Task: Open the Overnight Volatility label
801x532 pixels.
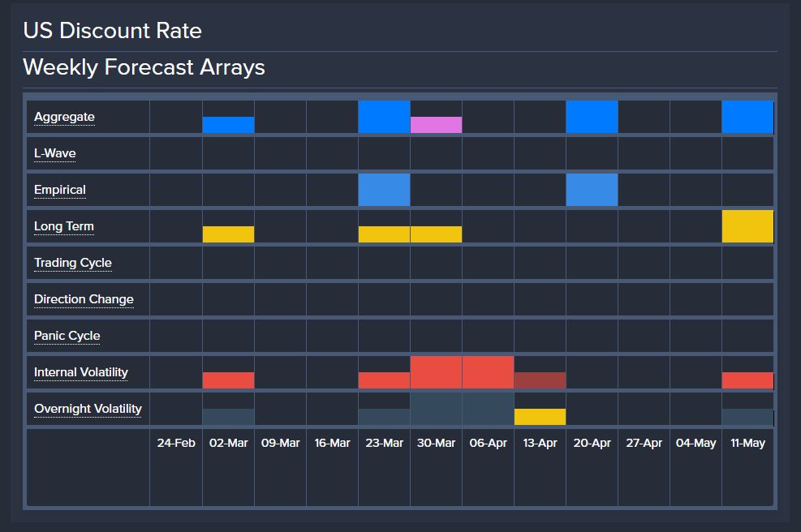Action: pyautogui.click(x=88, y=409)
